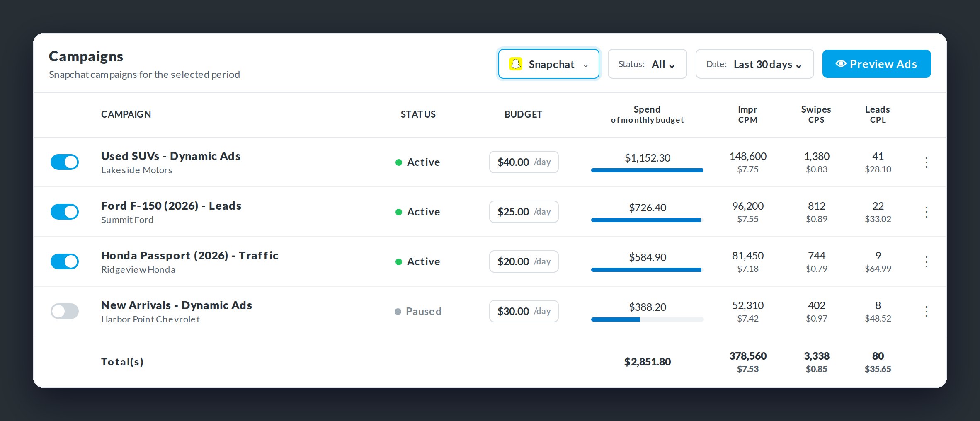Click Lakeside Motors dealer name
Viewport: 980px width, 421px height.
tap(137, 170)
